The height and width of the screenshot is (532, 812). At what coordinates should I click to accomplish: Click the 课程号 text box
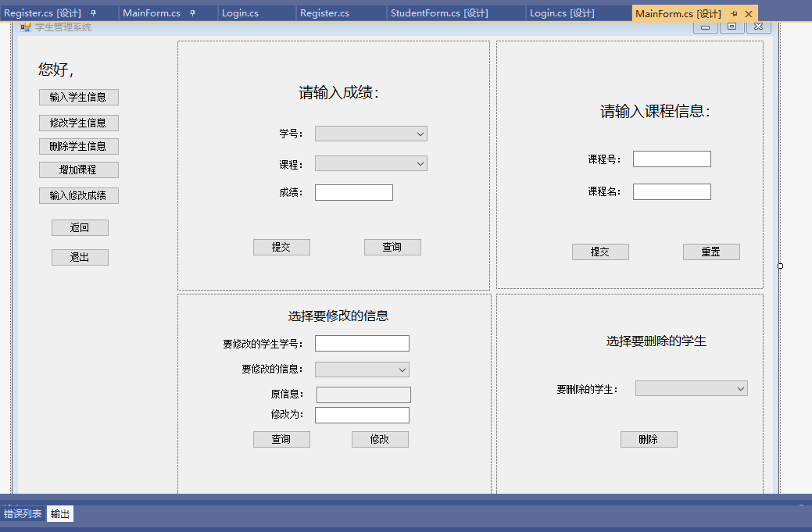pos(672,159)
